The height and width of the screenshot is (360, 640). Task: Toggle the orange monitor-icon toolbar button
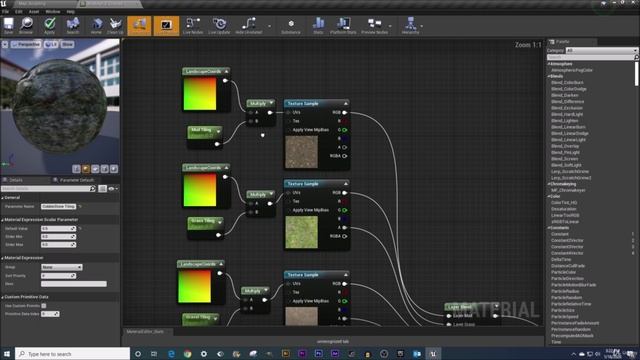(x=166, y=25)
